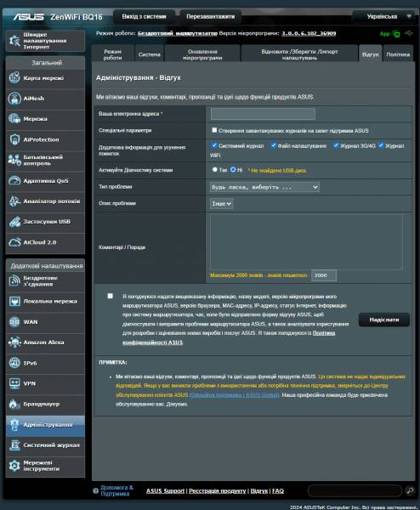Screen dimensions: 420x510
Task: Uncheck the Журнал 3G/4G checkbox
Action: click(x=336, y=145)
